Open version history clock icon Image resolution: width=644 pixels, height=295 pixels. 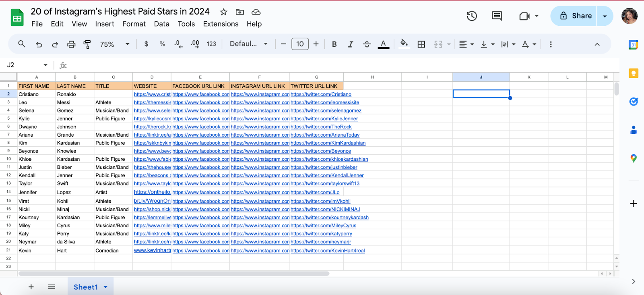click(x=472, y=16)
